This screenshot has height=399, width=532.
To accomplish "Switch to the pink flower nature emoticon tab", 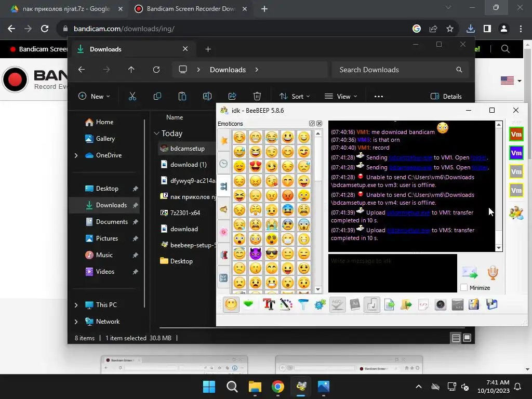I will click(224, 232).
